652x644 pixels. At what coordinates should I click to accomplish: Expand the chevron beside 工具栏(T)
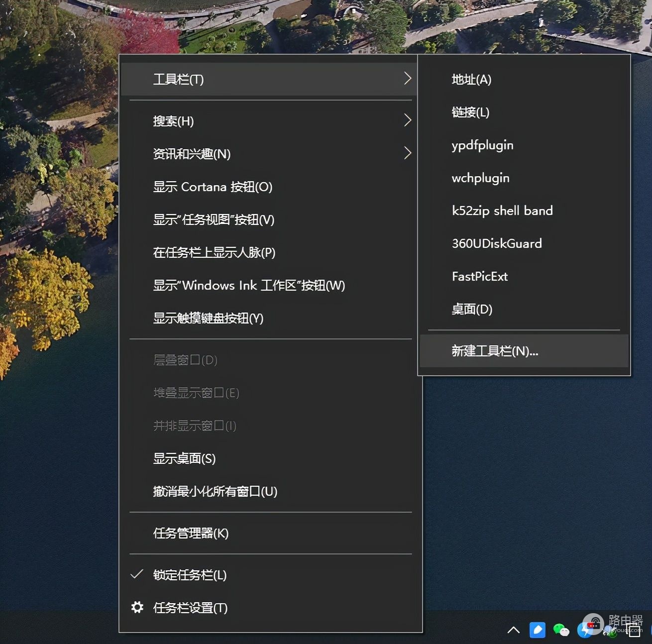tap(407, 78)
